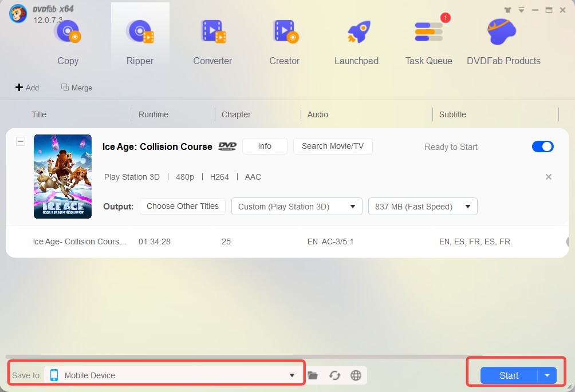Click the globe icon in bottom bar
This screenshot has height=392, width=575.
[356, 375]
